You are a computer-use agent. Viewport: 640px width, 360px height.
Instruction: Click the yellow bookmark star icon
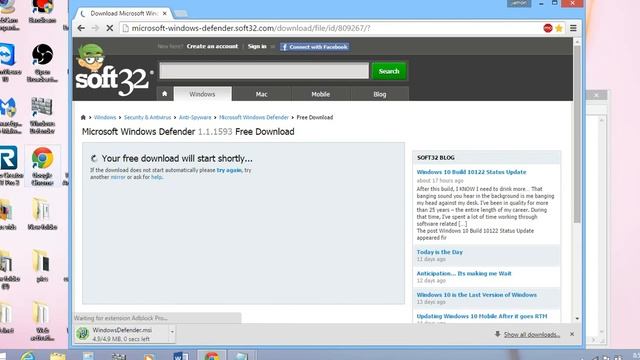559,28
